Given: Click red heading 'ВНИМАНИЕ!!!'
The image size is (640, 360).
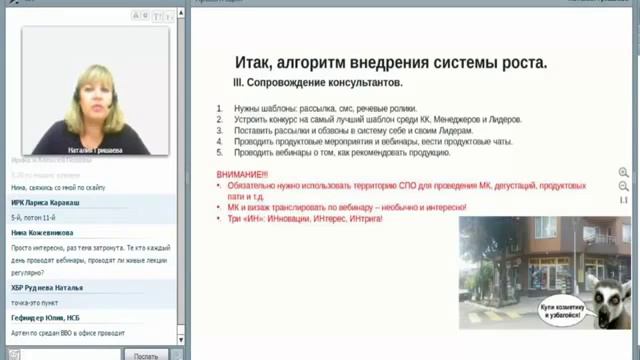Looking at the screenshot, I should pos(242,175).
